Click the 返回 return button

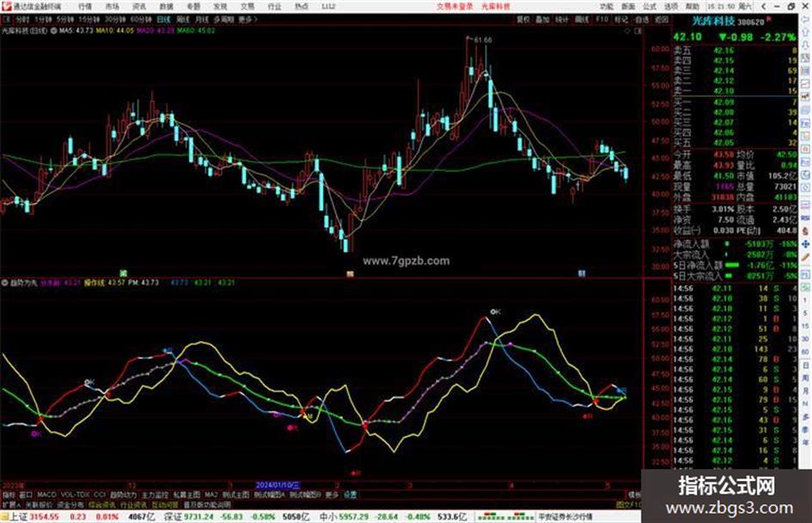pos(662,20)
